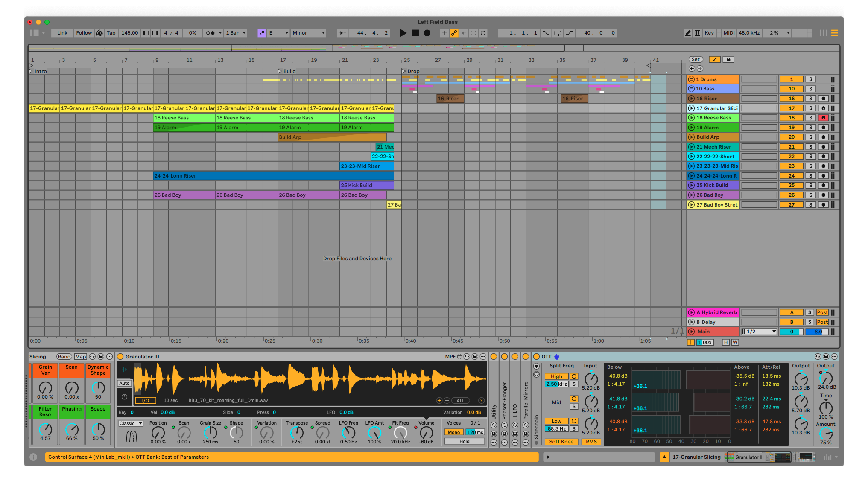Enable Draw Mode pencil icon
868x498 pixels.
687,33
